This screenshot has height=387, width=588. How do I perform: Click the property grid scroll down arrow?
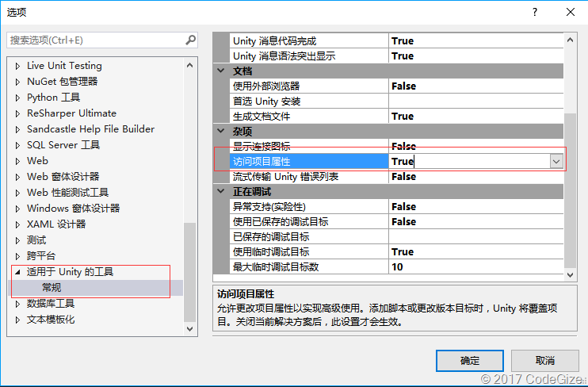coord(570,274)
